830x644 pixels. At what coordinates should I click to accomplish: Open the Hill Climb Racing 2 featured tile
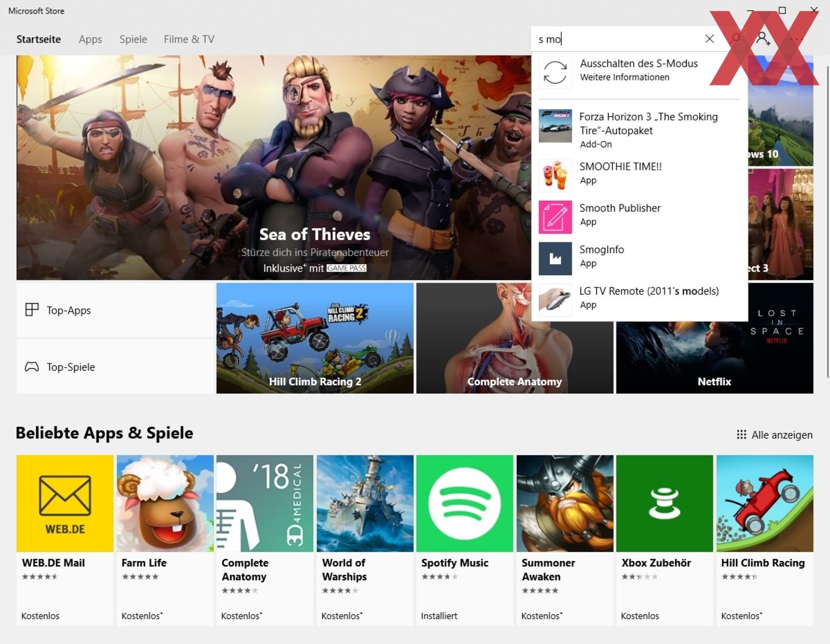[315, 338]
